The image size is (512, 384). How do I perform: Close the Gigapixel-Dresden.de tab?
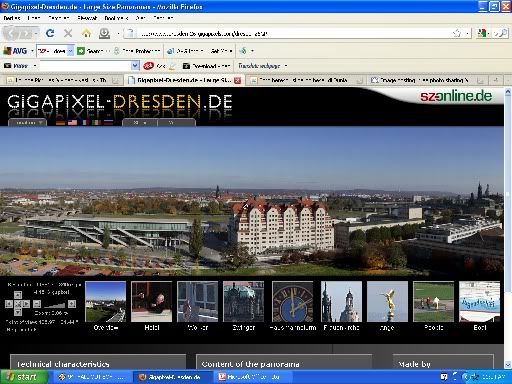click(237, 80)
